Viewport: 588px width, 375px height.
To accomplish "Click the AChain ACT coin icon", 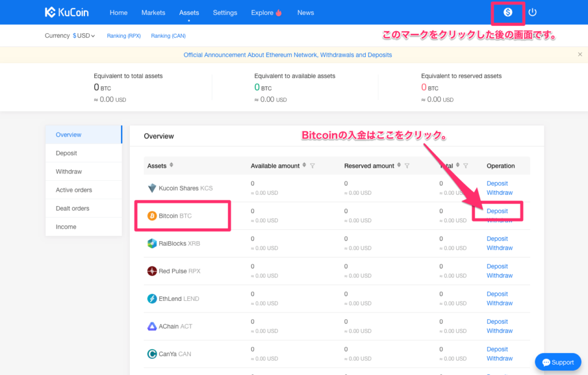I will click(x=152, y=326).
